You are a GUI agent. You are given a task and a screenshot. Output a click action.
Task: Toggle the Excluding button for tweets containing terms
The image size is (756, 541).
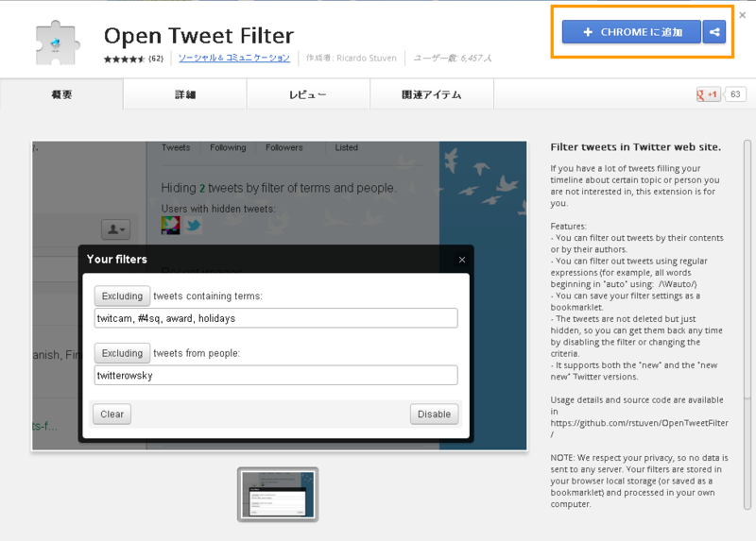pyautogui.click(x=122, y=296)
